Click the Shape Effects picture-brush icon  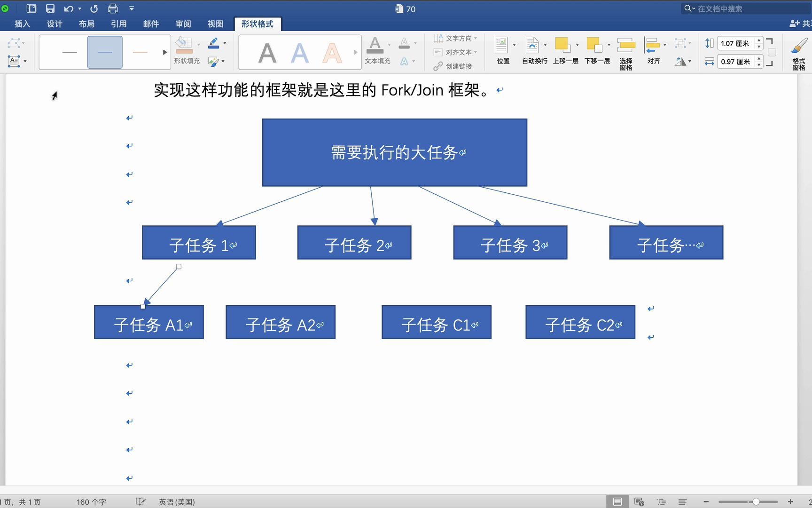pos(214,62)
